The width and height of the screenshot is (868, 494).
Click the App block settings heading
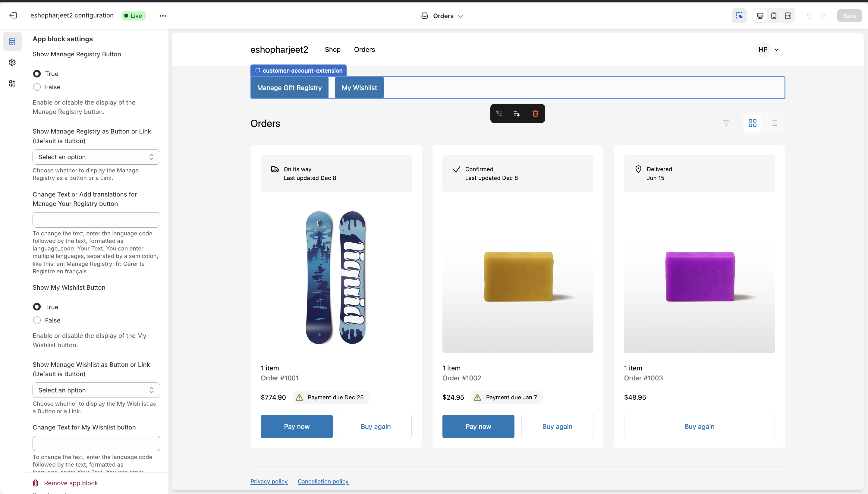pos(63,39)
